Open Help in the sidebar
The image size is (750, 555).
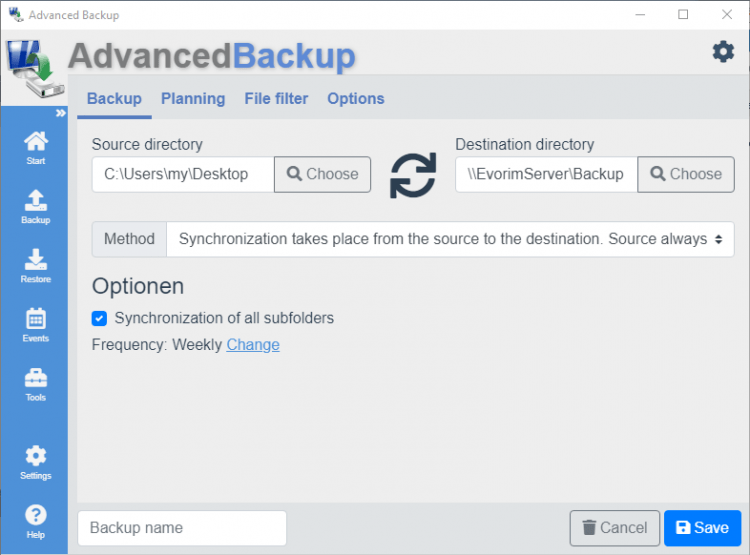[35, 522]
